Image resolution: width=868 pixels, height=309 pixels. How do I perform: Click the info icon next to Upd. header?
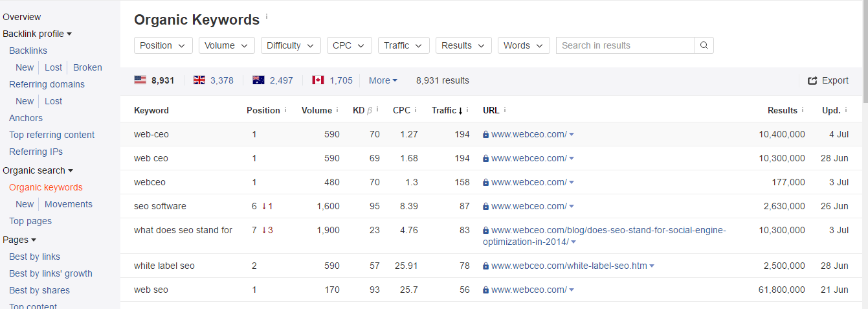tap(846, 109)
